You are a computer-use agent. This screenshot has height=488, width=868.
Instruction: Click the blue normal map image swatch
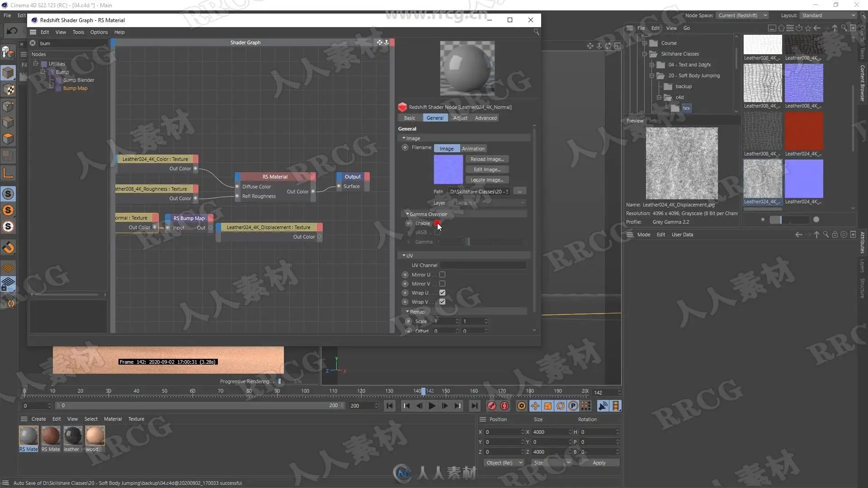(448, 169)
